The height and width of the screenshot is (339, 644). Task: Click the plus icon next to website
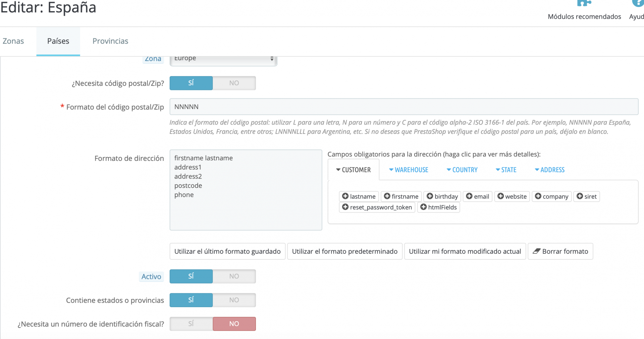[500, 196]
